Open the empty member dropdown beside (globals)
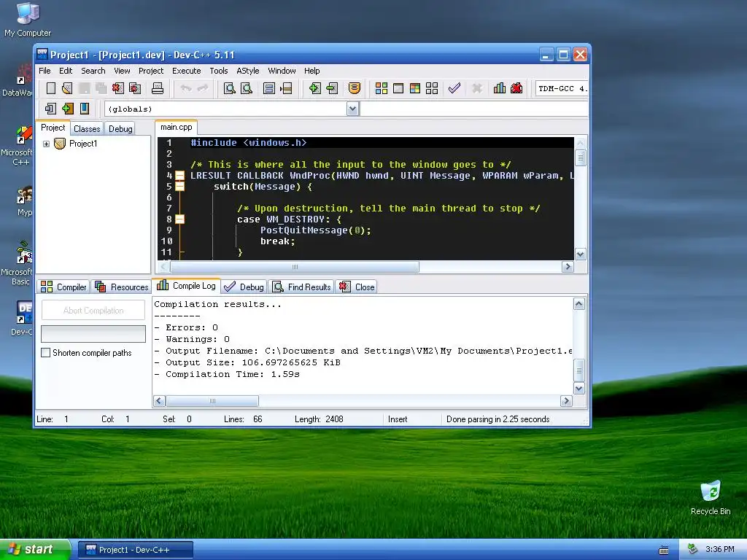Viewport: 747px width, 560px height. click(474, 109)
